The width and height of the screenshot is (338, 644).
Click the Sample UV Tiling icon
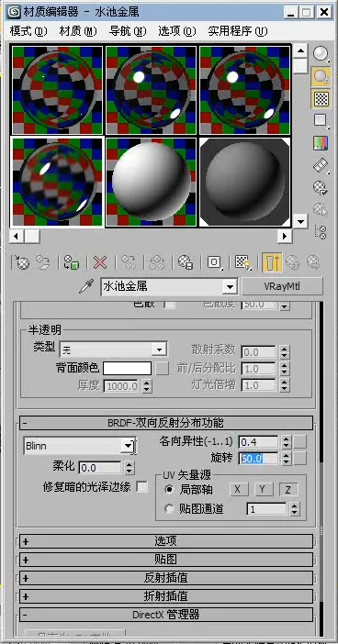(321, 121)
